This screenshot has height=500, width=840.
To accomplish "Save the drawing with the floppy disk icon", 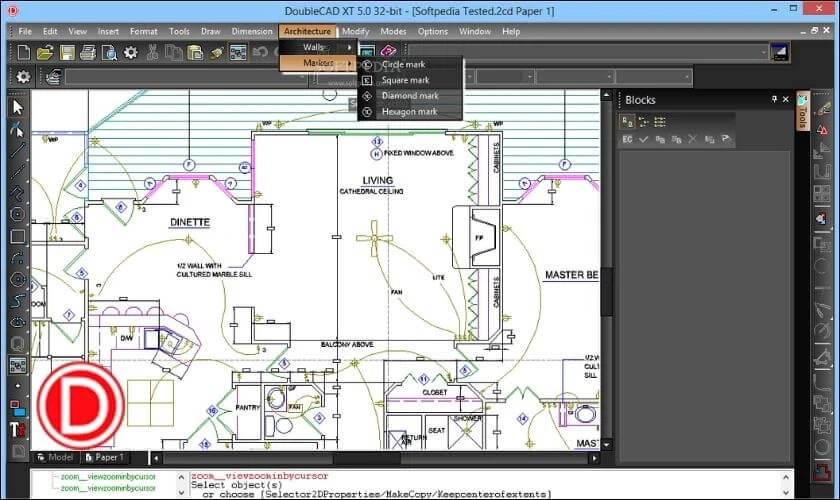I will [67, 52].
